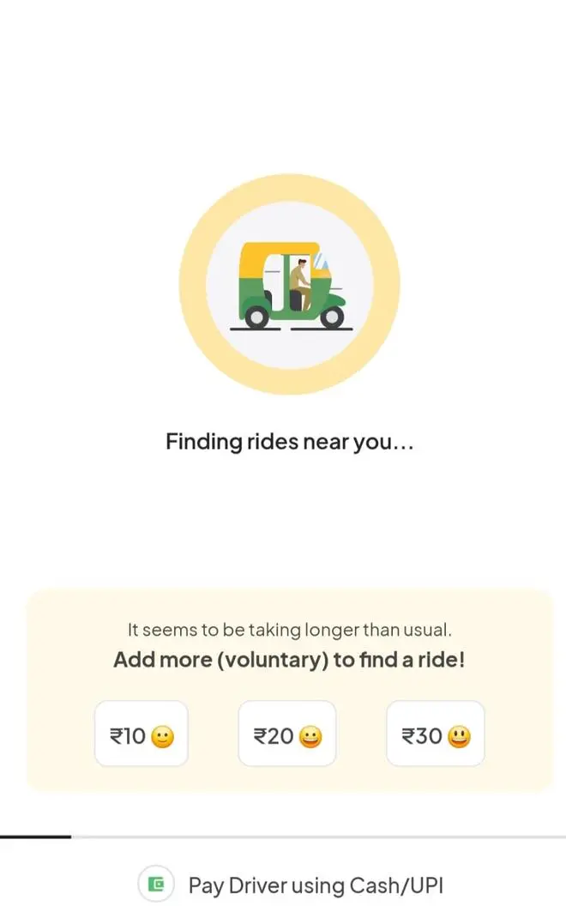This screenshot has width=566, height=924.
Task: Tap the grinning emoji beside ₹20
Action: coord(310,737)
